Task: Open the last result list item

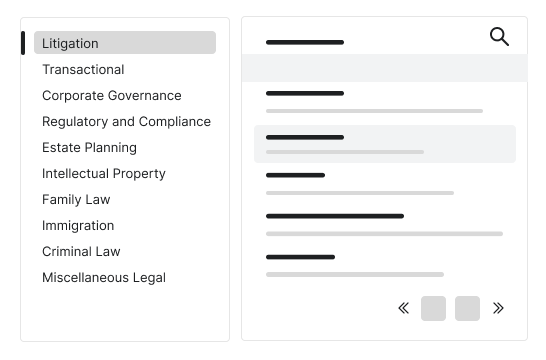Action: [x=385, y=266]
